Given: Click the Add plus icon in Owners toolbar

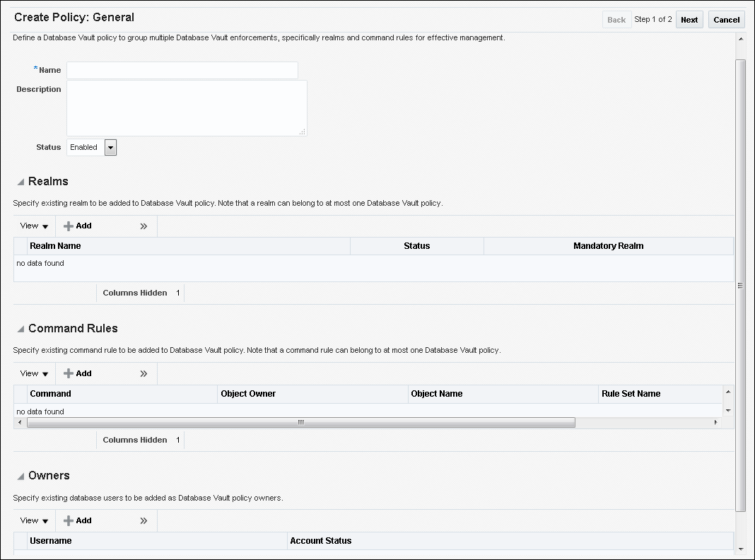Looking at the screenshot, I should 69,520.
